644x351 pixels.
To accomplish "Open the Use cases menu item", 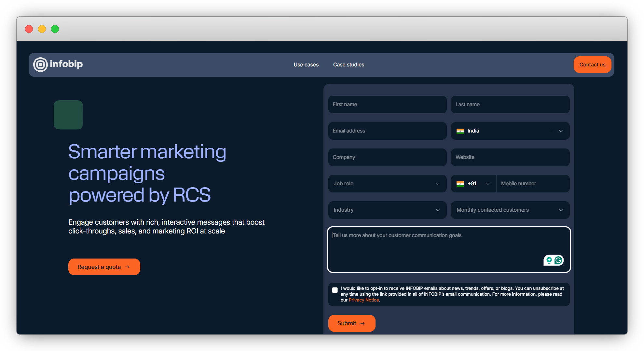I will [x=306, y=64].
